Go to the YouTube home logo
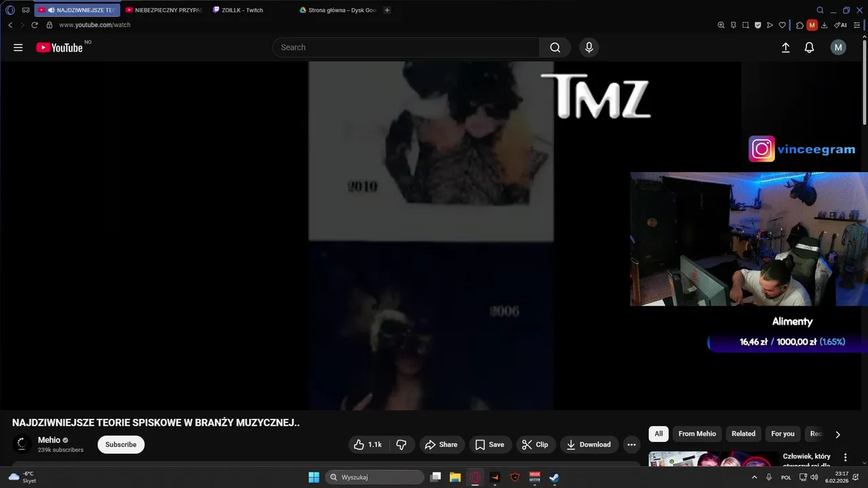This screenshot has height=488, width=868. click(x=60, y=47)
